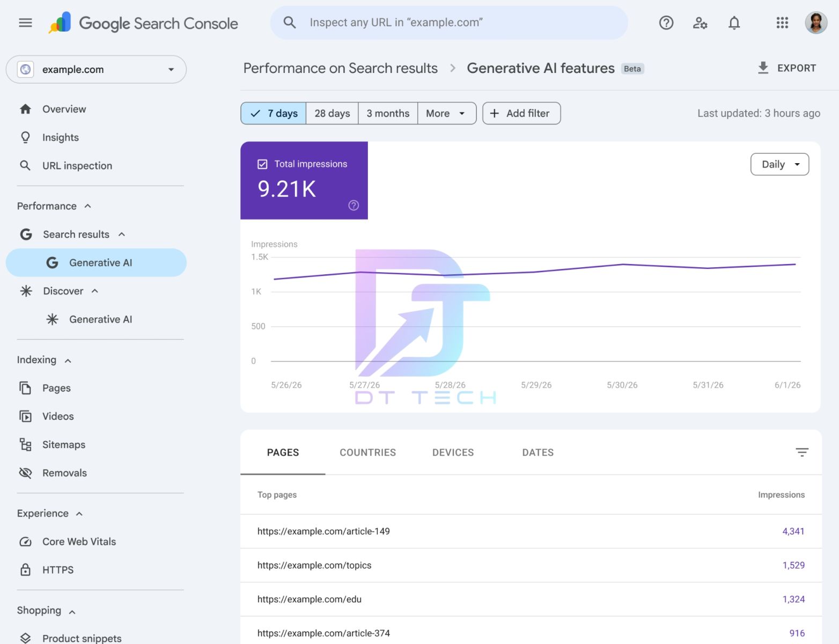Screen dimensions: 839x644
Task: Open the Google apps grid
Action: (x=782, y=23)
